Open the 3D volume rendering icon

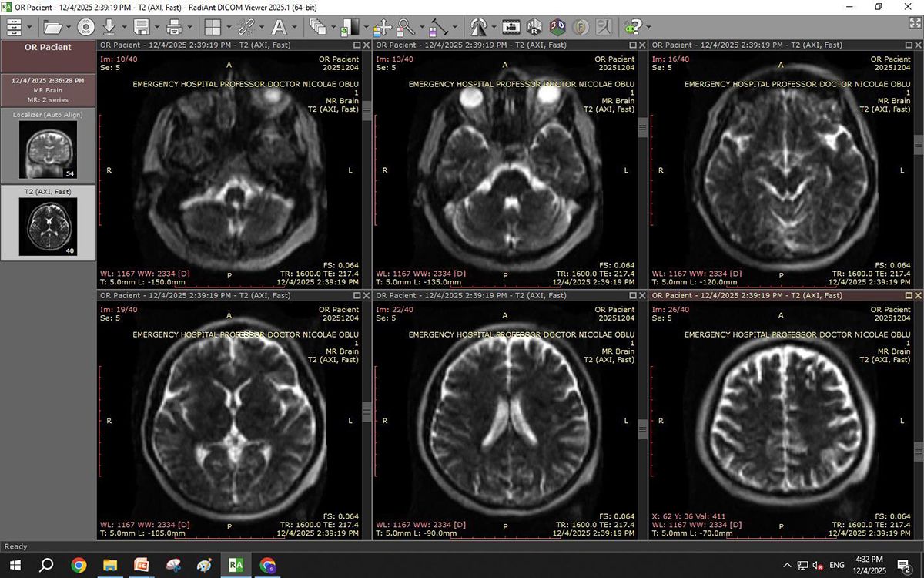pyautogui.click(x=557, y=28)
